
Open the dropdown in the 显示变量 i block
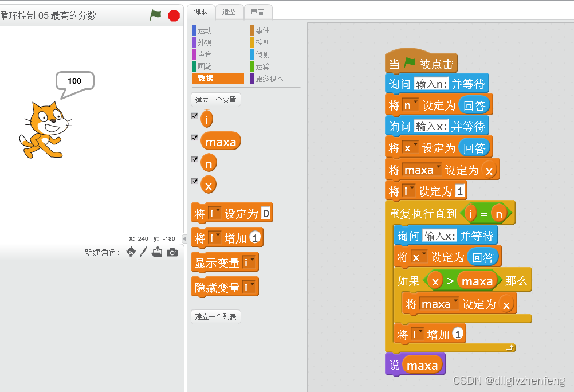tap(249, 262)
